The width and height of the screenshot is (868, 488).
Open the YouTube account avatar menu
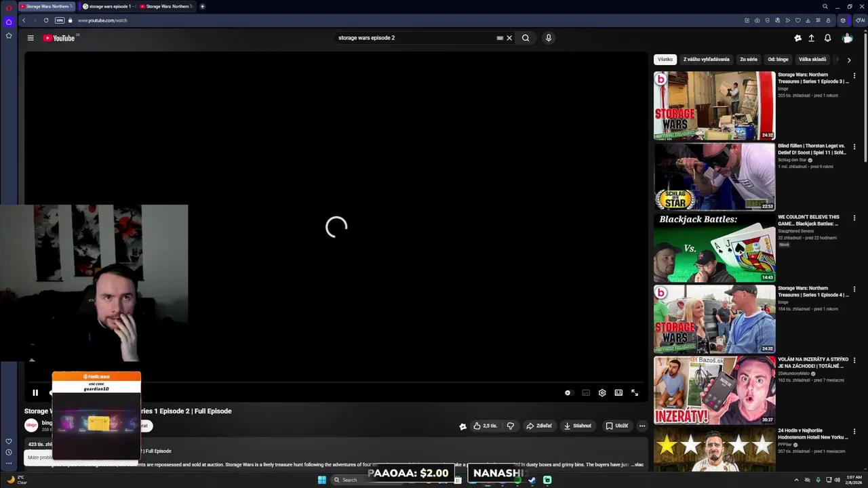pyautogui.click(x=847, y=38)
